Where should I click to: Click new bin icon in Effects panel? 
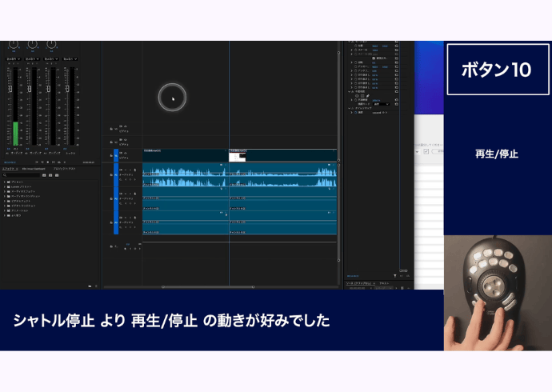90,286
